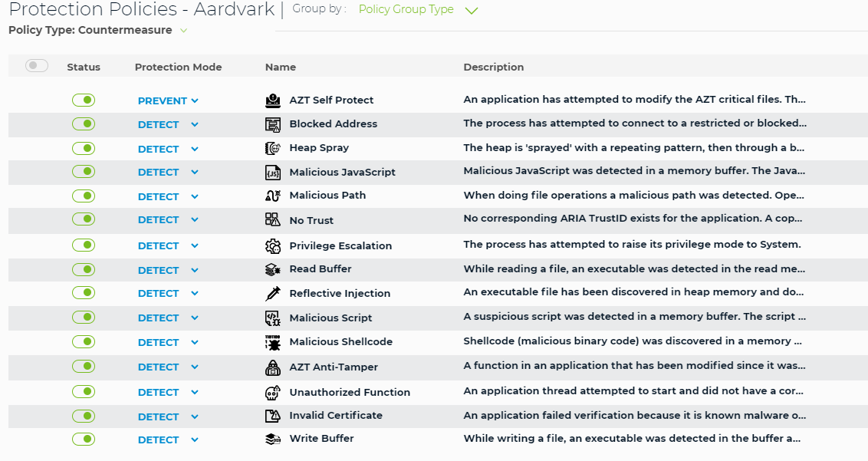Image resolution: width=868 pixels, height=461 pixels.
Task: Open AZT Anti-Tamper DETECT dropdown
Action: (168, 367)
